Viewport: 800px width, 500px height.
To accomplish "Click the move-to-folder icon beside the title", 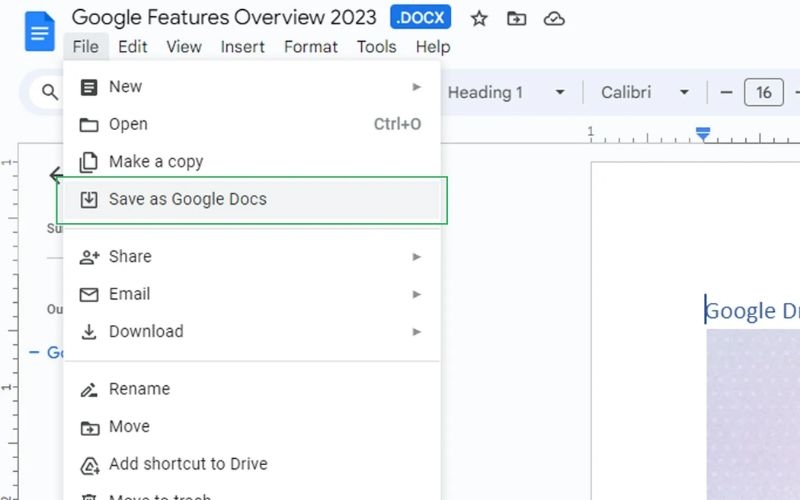I will (516, 19).
